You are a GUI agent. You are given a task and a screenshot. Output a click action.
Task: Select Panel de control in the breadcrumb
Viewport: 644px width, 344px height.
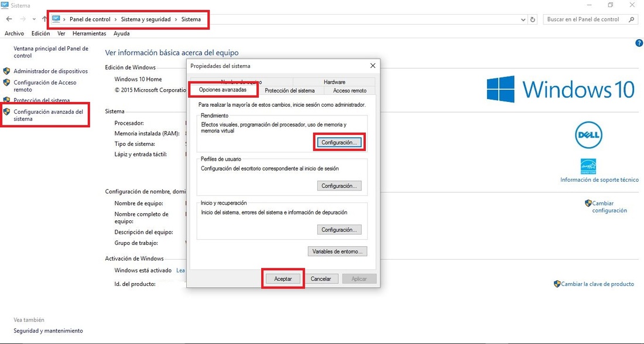pos(90,19)
